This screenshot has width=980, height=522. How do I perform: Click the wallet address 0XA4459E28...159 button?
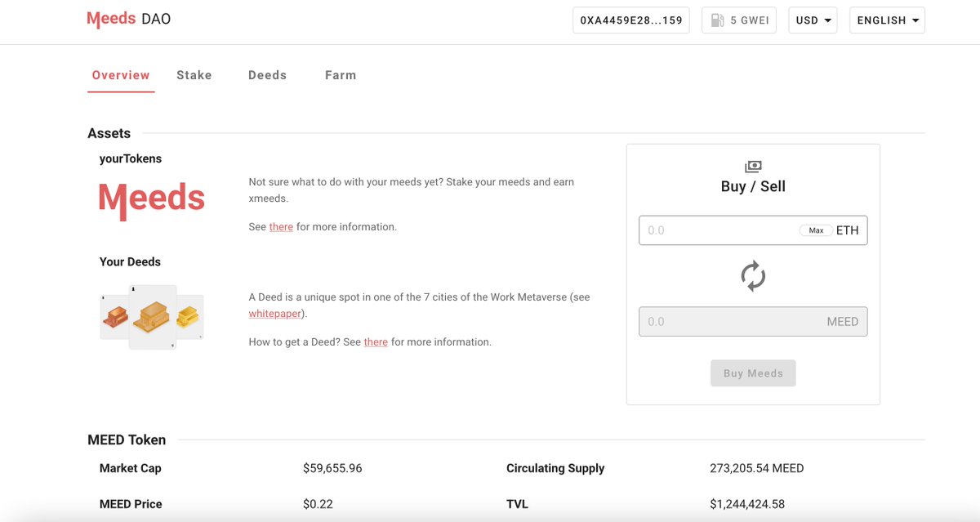click(x=631, y=20)
